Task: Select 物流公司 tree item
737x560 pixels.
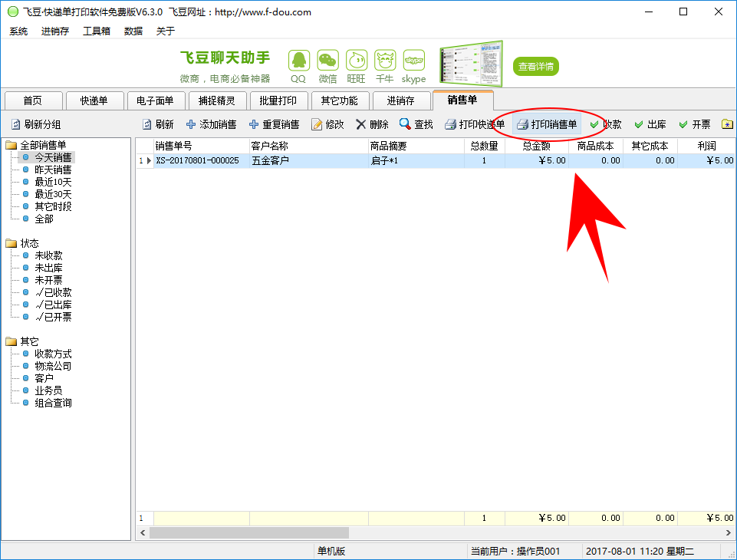Action: [x=53, y=366]
